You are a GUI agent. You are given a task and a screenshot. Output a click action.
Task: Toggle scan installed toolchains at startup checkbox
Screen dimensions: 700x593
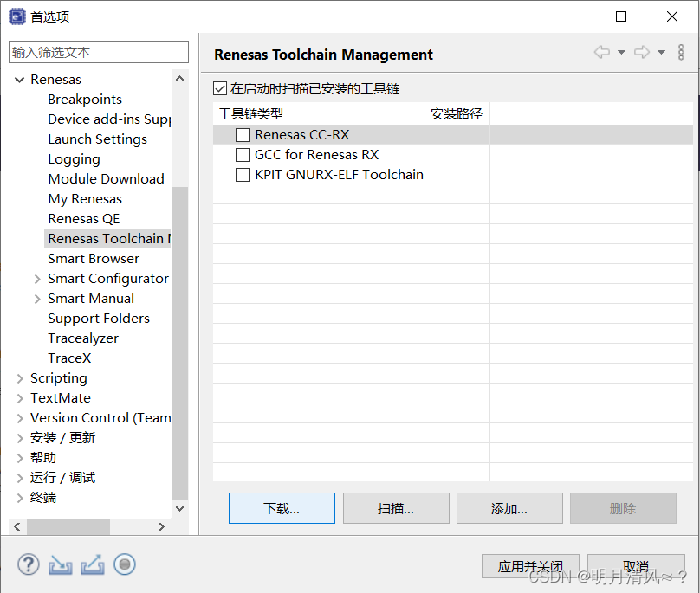pyautogui.click(x=220, y=88)
